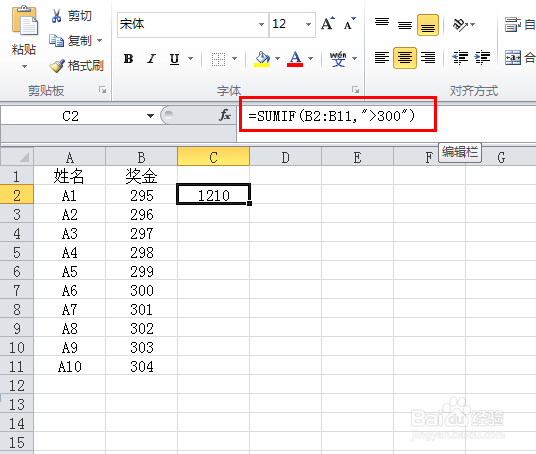
Task: Select column E header
Action: coord(358,157)
